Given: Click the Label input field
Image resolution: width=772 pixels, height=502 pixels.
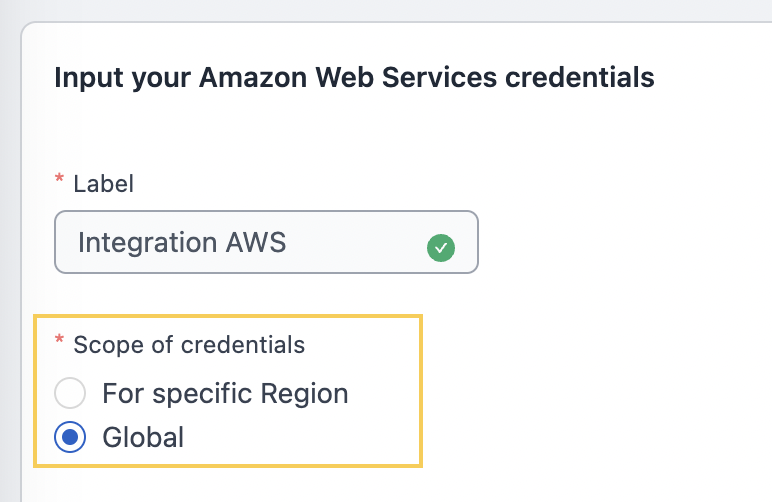Looking at the screenshot, I should [266, 242].
